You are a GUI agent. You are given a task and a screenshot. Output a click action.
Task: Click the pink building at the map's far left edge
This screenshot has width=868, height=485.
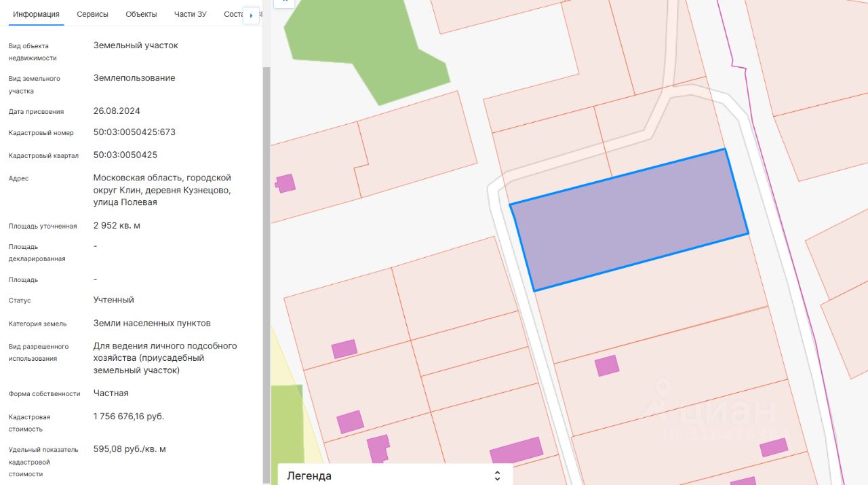click(x=285, y=183)
